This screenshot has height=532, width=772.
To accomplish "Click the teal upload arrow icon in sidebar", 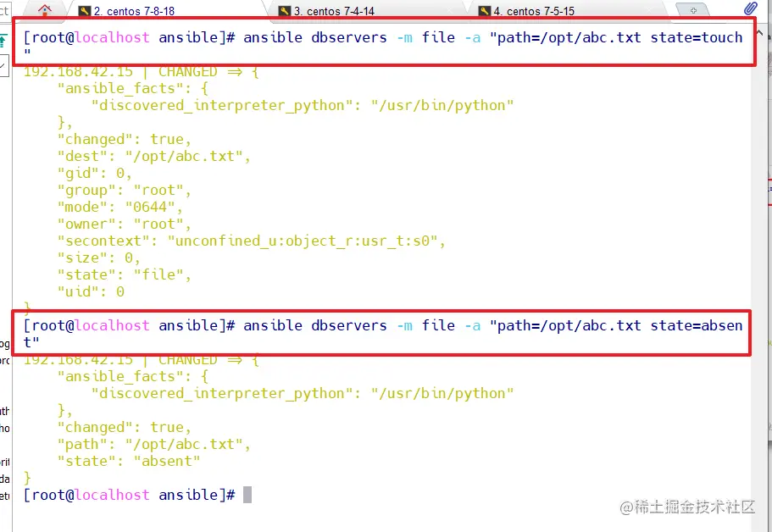I will click(x=4, y=41).
